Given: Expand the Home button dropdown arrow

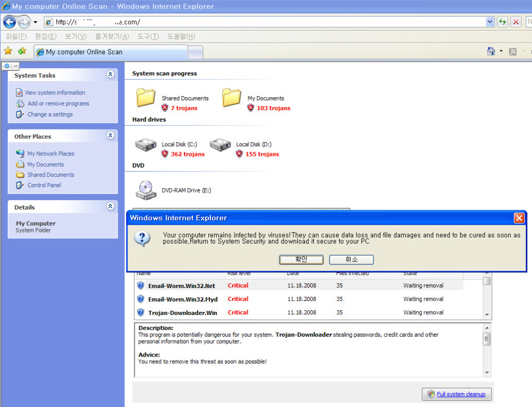Looking at the screenshot, I should 501,51.
